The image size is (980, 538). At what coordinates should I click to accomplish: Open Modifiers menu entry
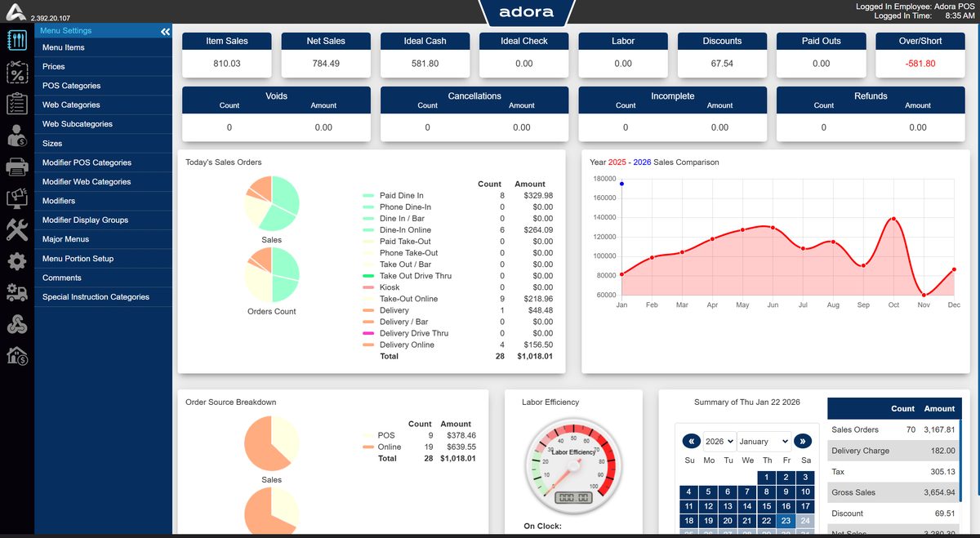point(103,201)
